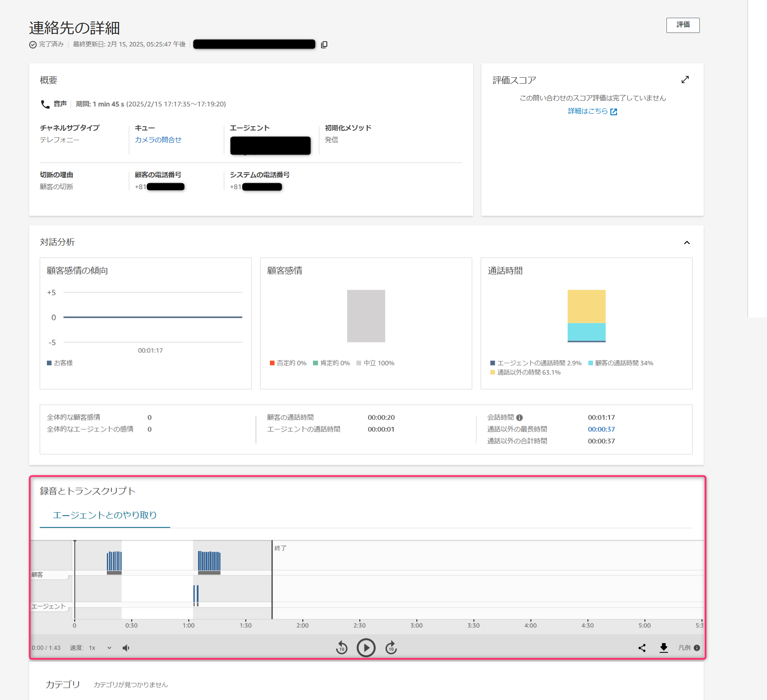Toggle お客様 series in sentiment trend legend
Screen dimensions: 767x700
pos(60,363)
